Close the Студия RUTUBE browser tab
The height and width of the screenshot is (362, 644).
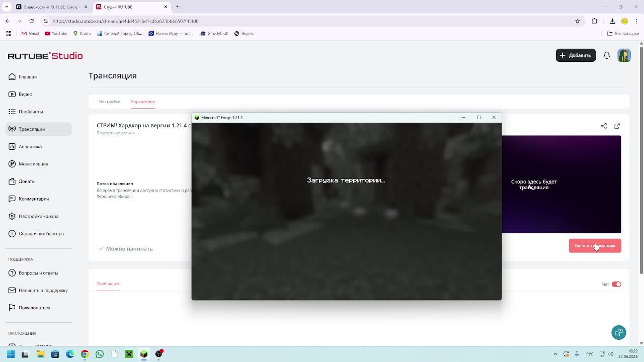click(166, 7)
